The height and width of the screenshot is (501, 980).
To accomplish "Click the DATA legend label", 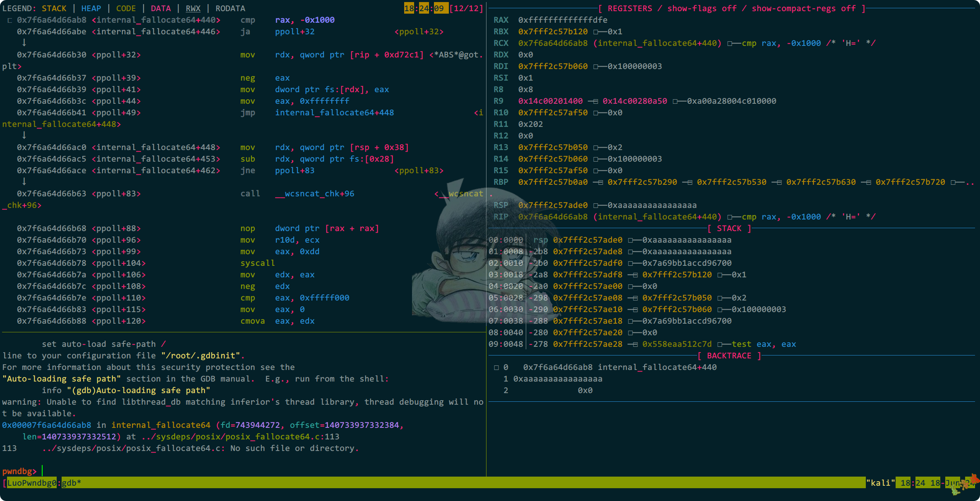I will pyautogui.click(x=161, y=8).
